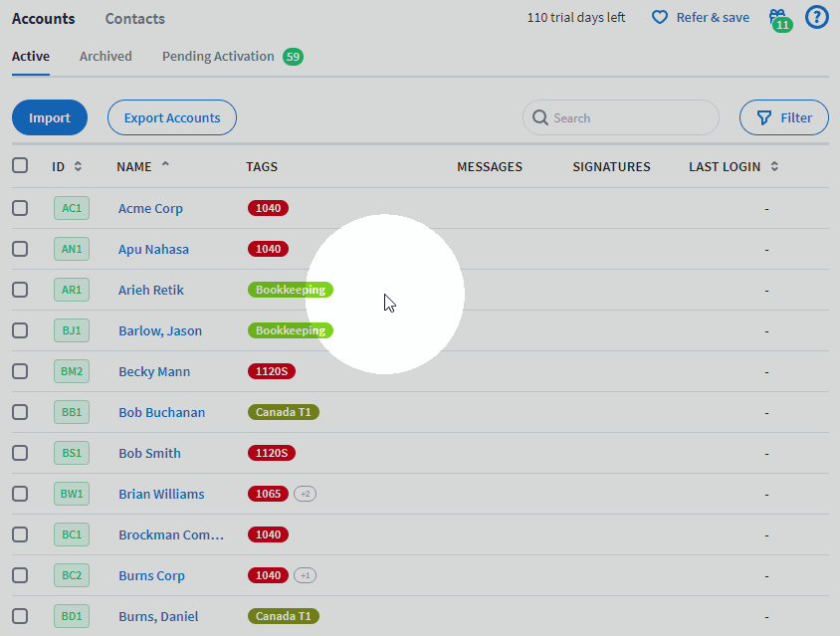Click the green 59 pending count badge

point(293,57)
